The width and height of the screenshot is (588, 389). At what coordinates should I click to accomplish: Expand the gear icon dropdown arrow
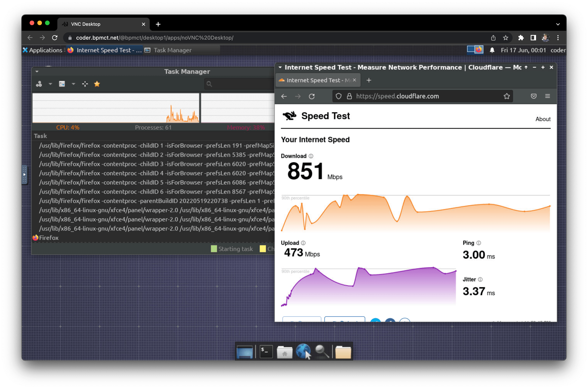click(50, 84)
